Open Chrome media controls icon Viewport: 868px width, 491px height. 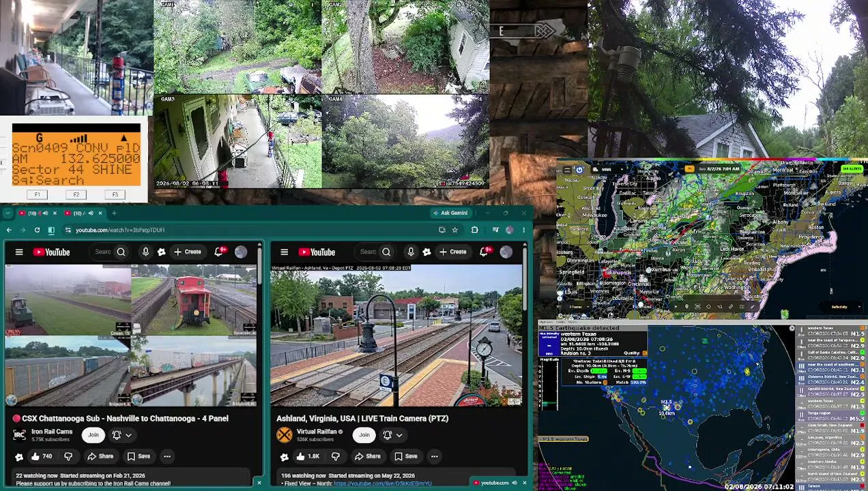pyautogui.click(x=495, y=230)
